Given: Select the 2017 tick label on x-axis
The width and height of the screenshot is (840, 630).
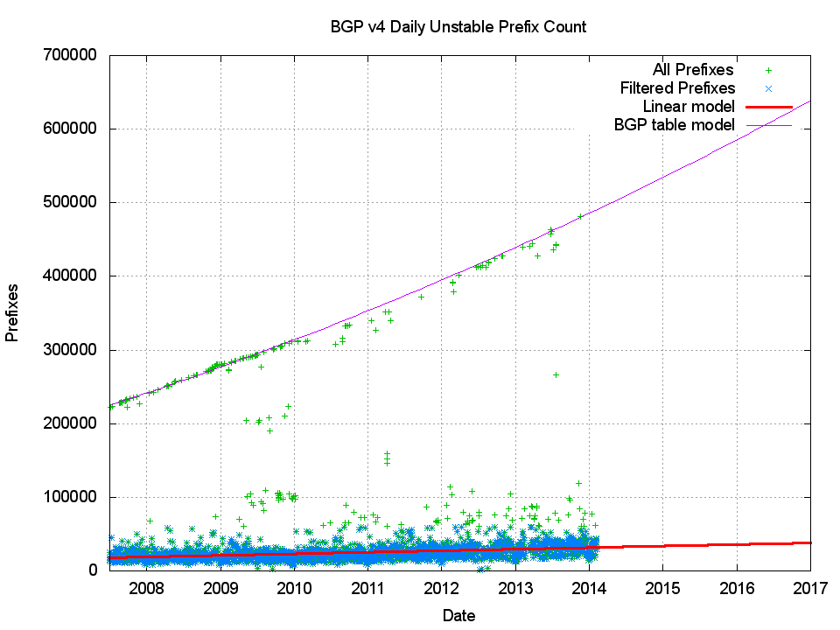Looking at the screenshot, I should click(810, 587).
